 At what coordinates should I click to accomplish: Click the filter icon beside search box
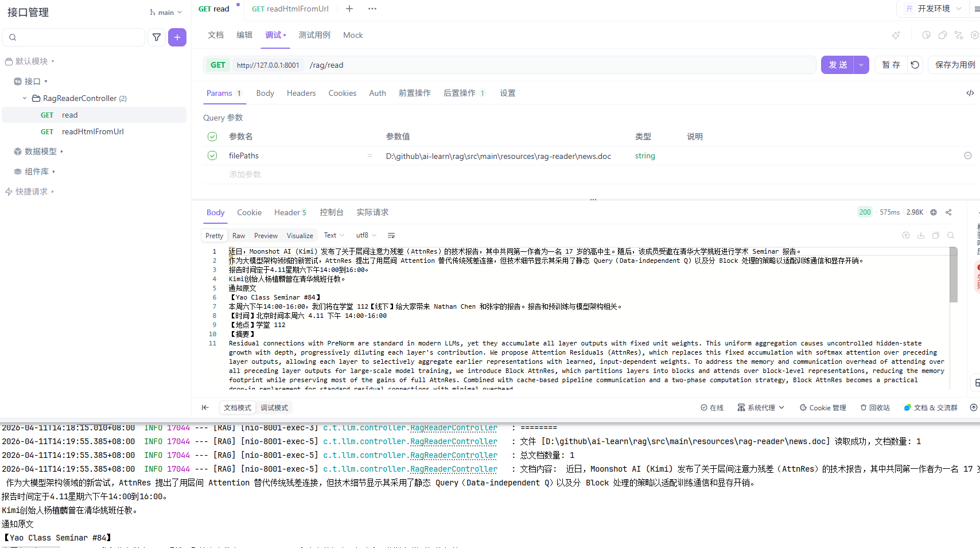point(156,37)
